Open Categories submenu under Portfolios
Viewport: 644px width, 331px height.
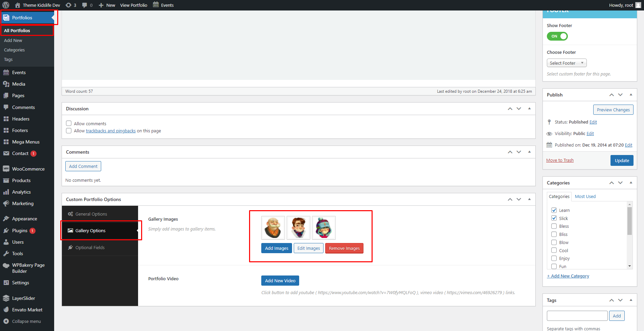point(14,50)
